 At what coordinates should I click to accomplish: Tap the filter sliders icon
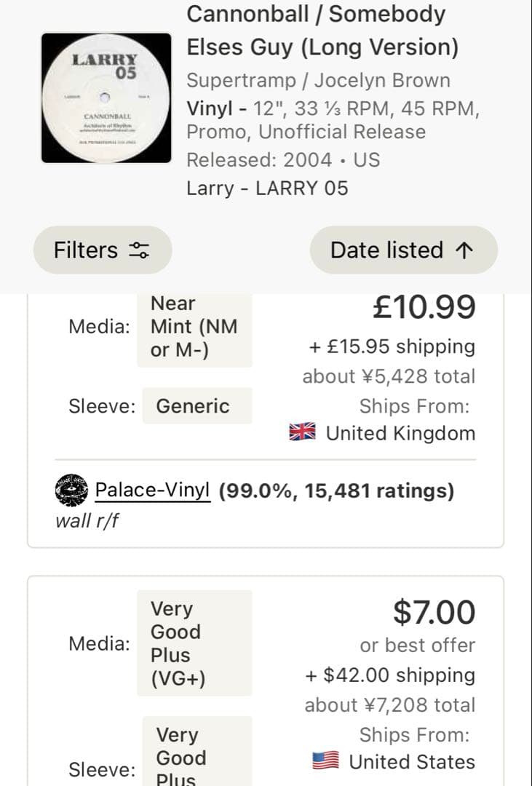click(139, 250)
